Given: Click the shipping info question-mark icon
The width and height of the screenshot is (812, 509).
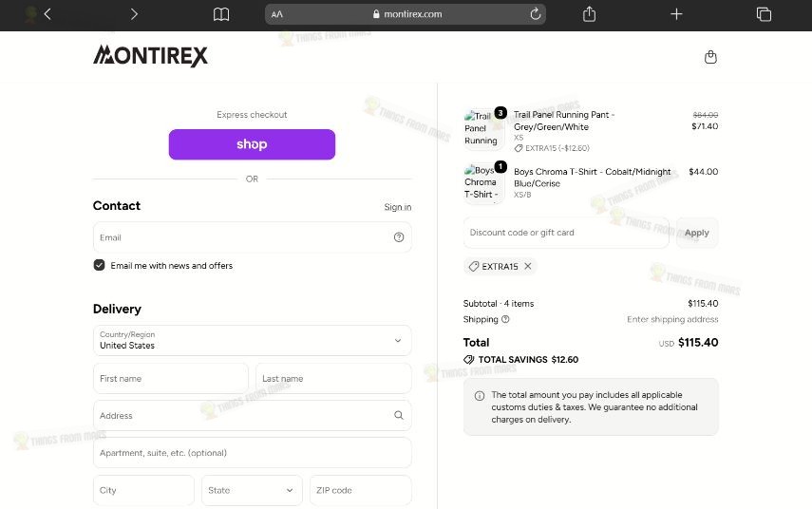Looking at the screenshot, I should coord(505,319).
